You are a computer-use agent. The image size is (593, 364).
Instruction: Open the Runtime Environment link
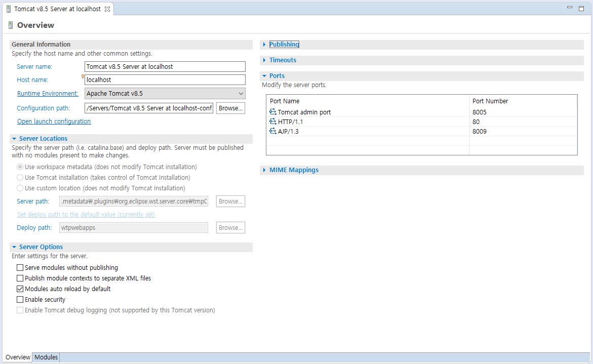[48, 93]
